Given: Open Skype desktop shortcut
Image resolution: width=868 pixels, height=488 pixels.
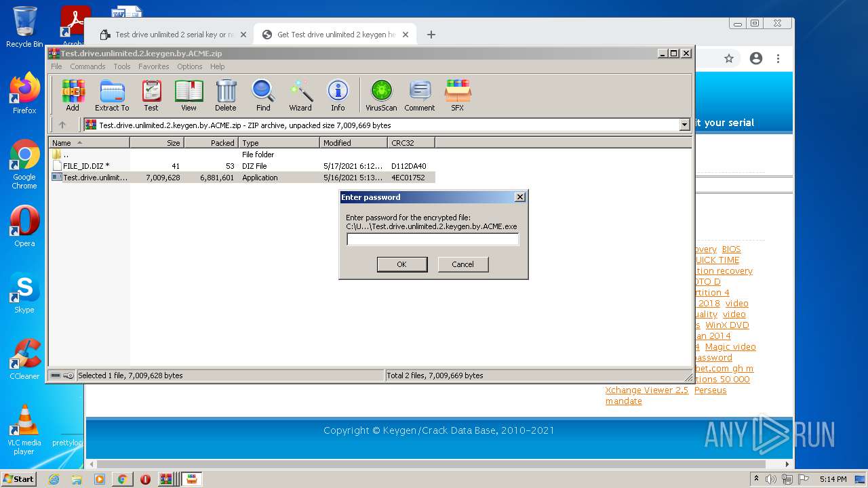Looking at the screenshot, I should 24,293.
